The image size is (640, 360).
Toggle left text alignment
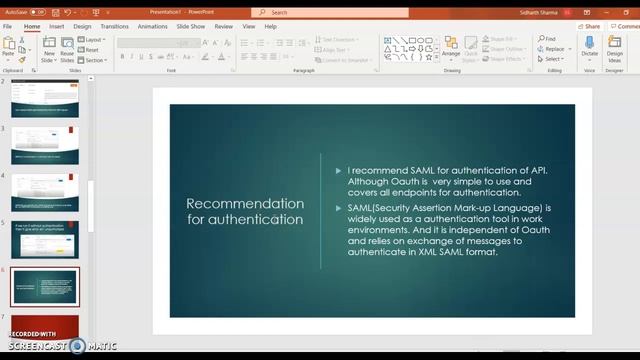tap(244, 57)
